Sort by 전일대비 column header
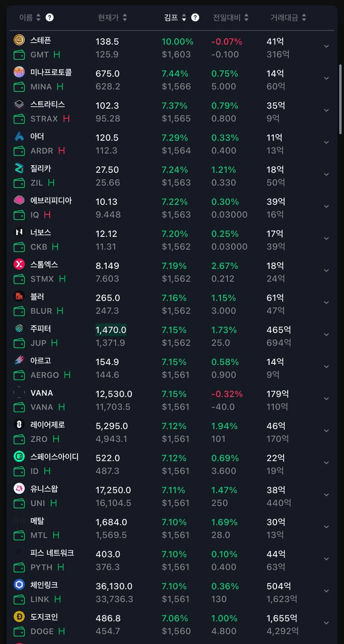The width and height of the screenshot is (344, 644). (230, 18)
